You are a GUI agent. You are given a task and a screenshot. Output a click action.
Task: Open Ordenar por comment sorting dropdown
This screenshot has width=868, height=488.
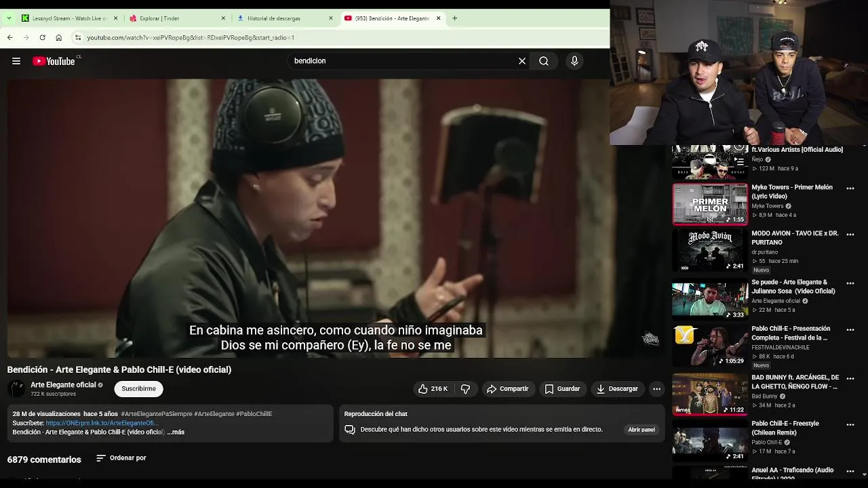click(x=121, y=458)
